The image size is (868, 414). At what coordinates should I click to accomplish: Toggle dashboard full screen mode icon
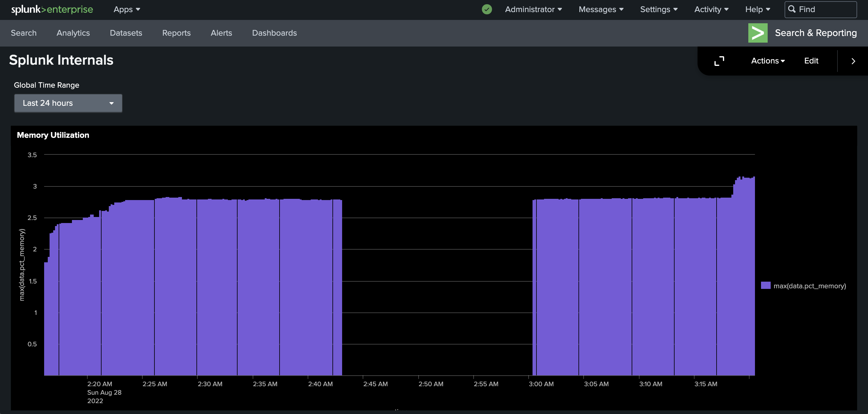[x=719, y=61]
